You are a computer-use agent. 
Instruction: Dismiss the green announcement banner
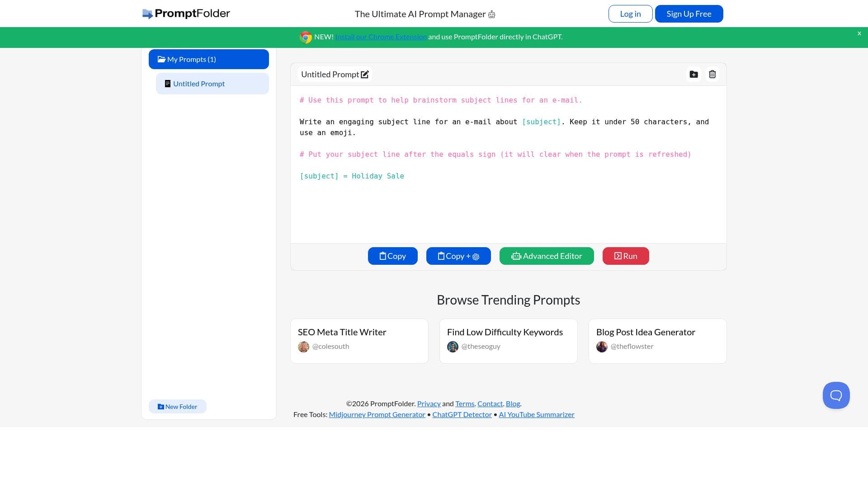[859, 33]
